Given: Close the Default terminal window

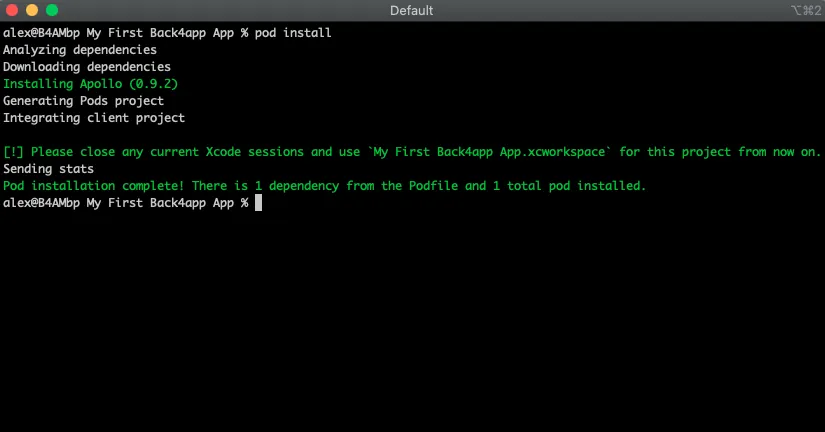Looking at the screenshot, I should [12, 10].
